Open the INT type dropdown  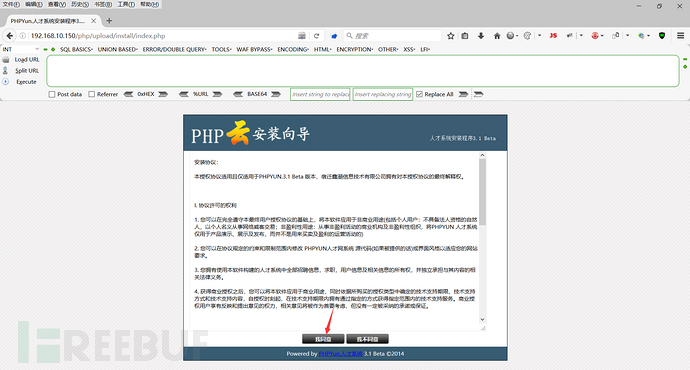[21, 49]
